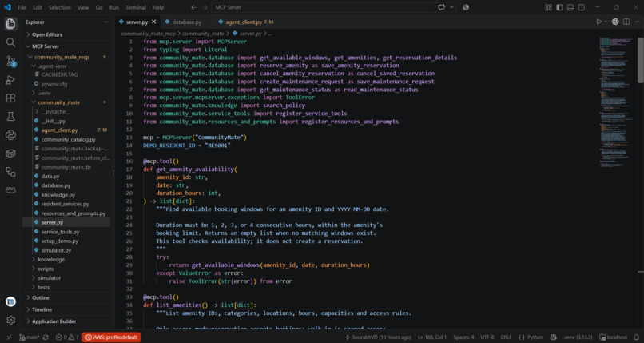Open the Manage settings gear
This screenshot has width=644, height=343.
tap(10, 320)
